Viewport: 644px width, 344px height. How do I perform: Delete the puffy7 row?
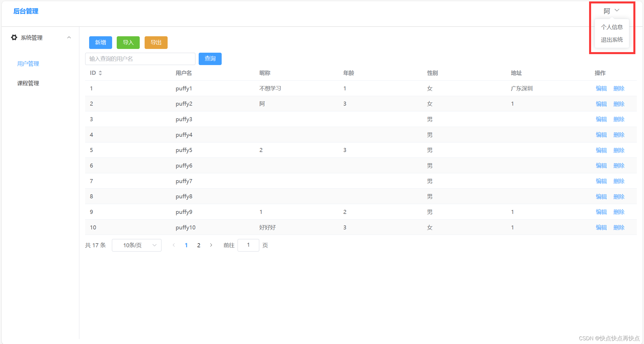[x=619, y=181]
